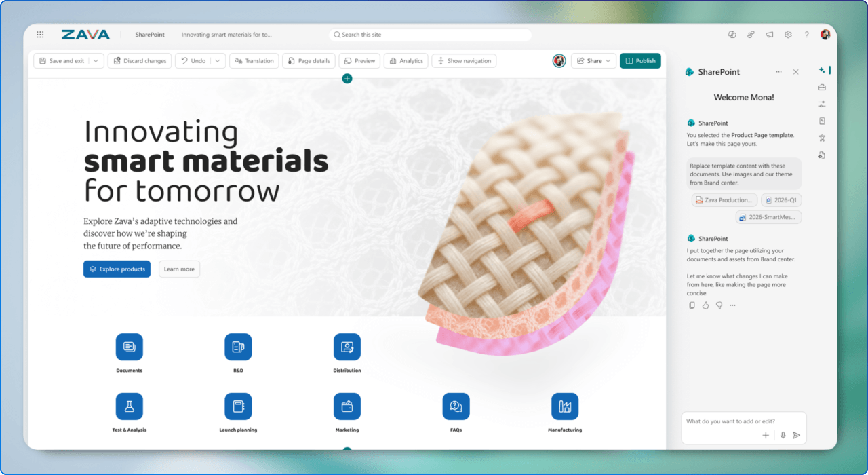Viewport: 868px width, 475px height.
Task: Click the SharePoint link in header
Action: (151, 35)
